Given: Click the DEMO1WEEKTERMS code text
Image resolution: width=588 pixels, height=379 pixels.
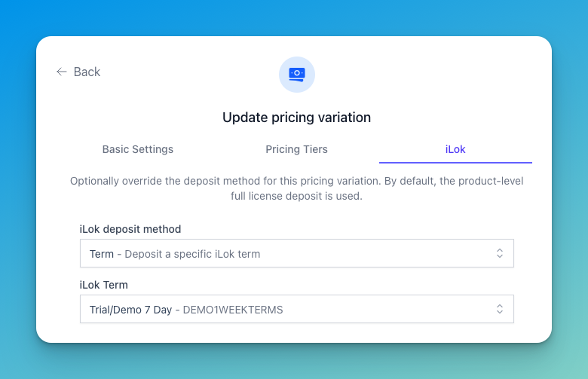Looking at the screenshot, I should pyautogui.click(x=233, y=310).
